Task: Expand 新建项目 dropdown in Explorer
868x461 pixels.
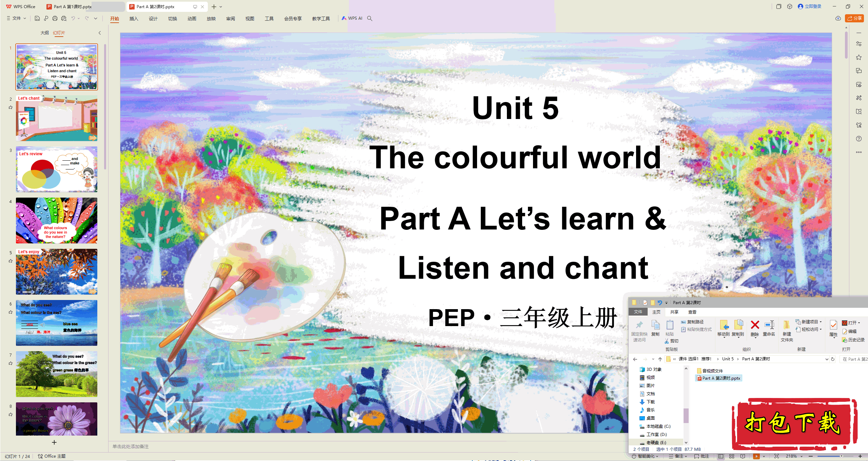Action: 809,322
